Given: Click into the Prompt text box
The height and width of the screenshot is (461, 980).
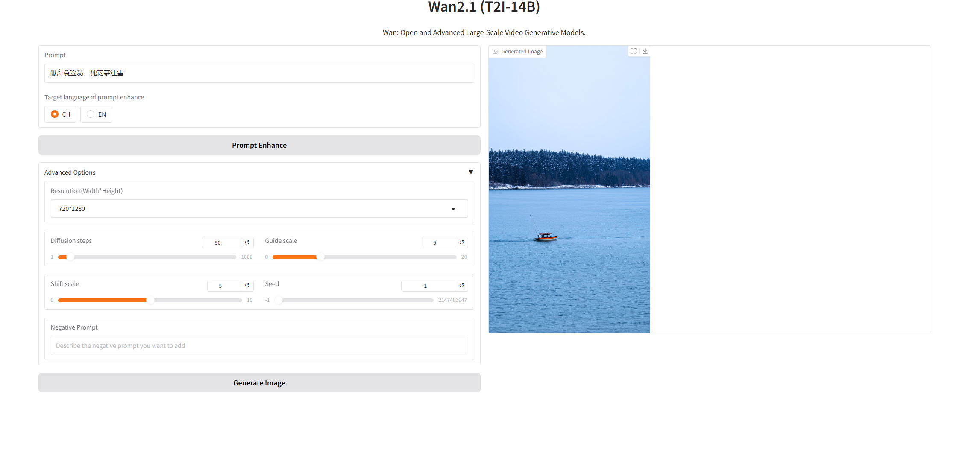Looking at the screenshot, I should [259, 73].
